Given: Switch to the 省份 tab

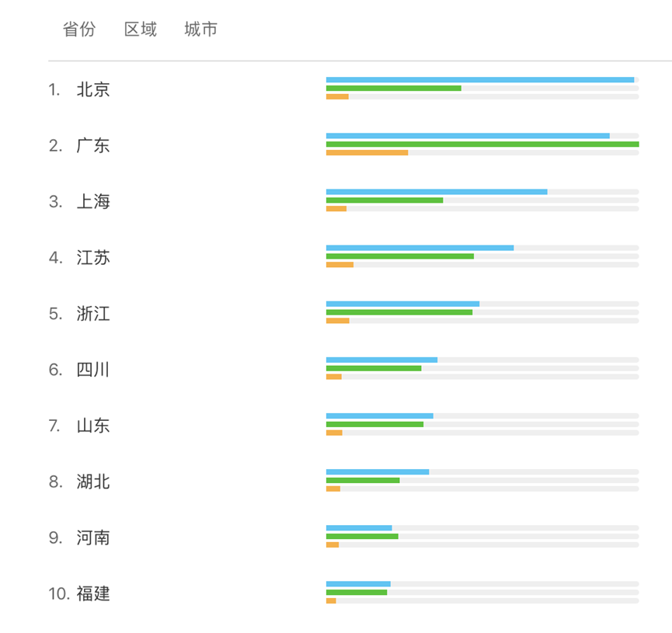Looking at the screenshot, I should click(x=79, y=30).
